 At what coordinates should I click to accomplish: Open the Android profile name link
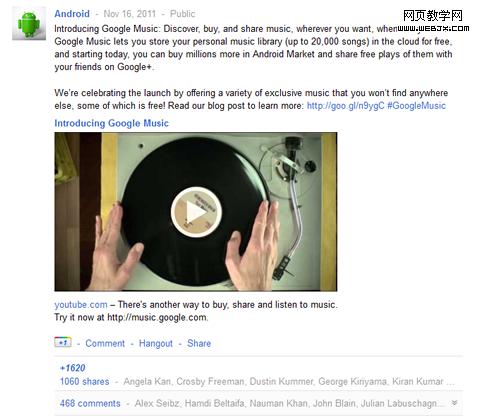click(72, 14)
